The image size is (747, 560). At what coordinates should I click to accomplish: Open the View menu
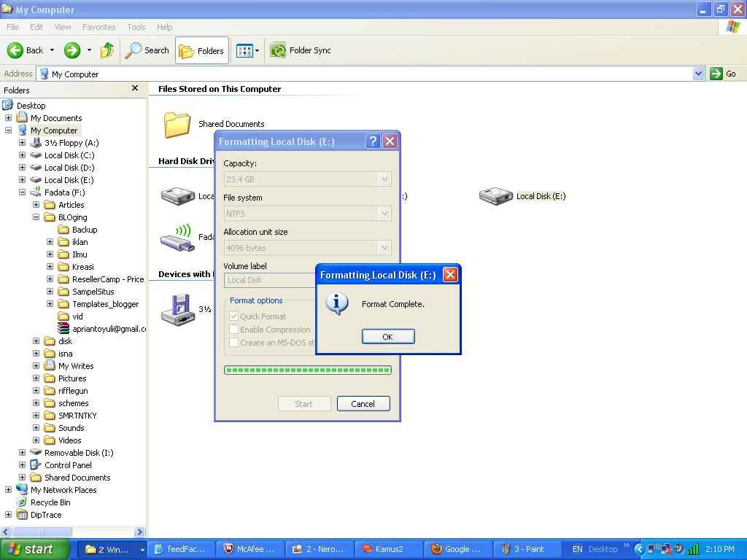(x=63, y=27)
